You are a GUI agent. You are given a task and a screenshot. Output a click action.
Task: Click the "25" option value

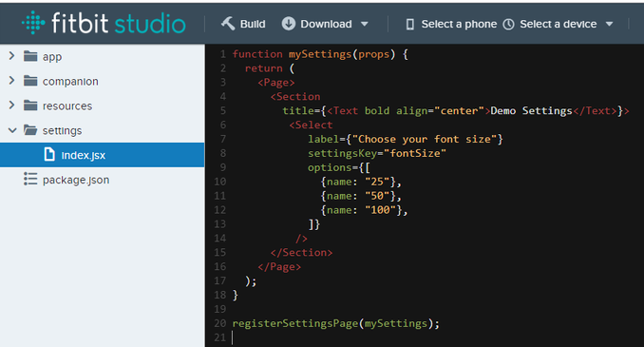click(377, 182)
